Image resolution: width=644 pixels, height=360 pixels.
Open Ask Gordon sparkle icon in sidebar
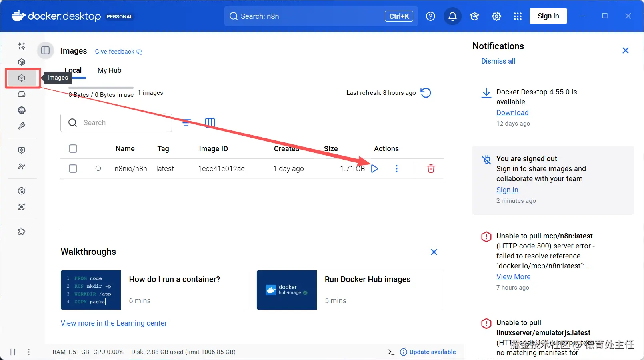coord(22,46)
